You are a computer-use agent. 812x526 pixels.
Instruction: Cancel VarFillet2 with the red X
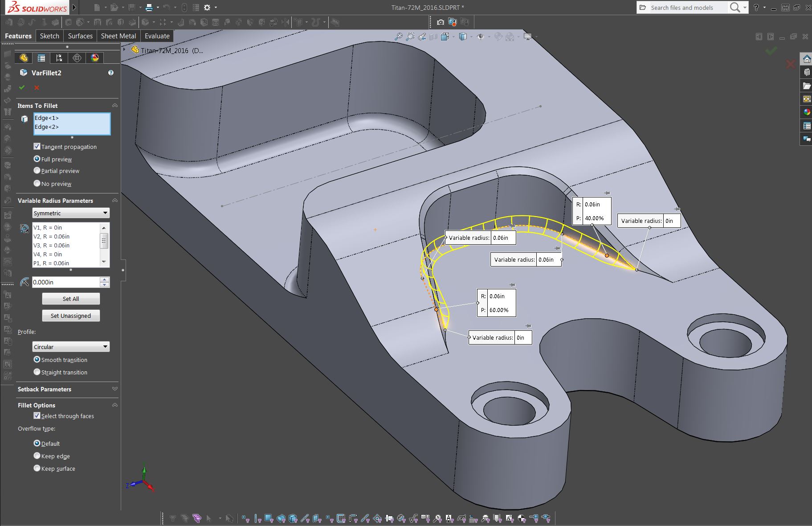pos(37,88)
